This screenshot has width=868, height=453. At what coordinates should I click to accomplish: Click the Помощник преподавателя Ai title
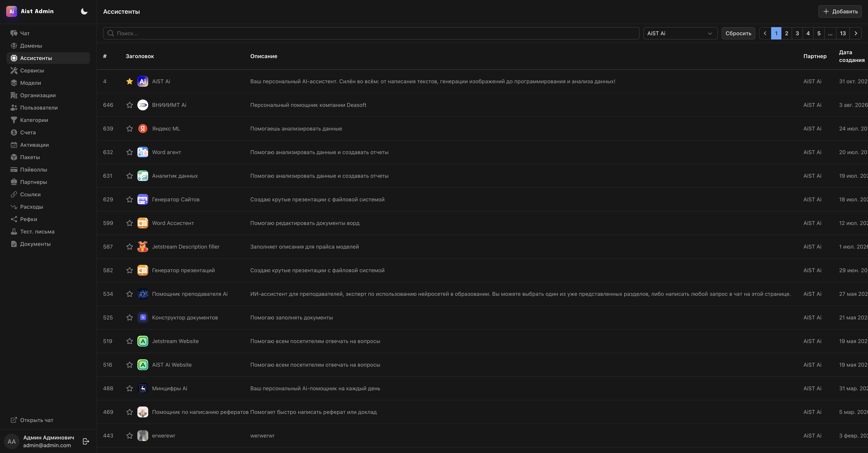(190, 294)
